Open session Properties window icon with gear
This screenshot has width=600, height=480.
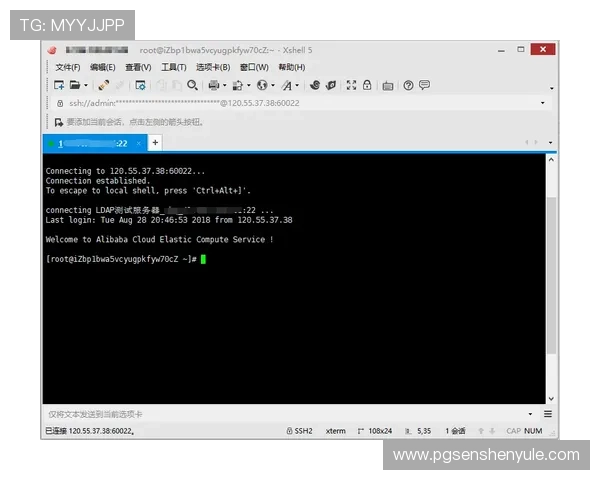pyautogui.click(x=140, y=85)
